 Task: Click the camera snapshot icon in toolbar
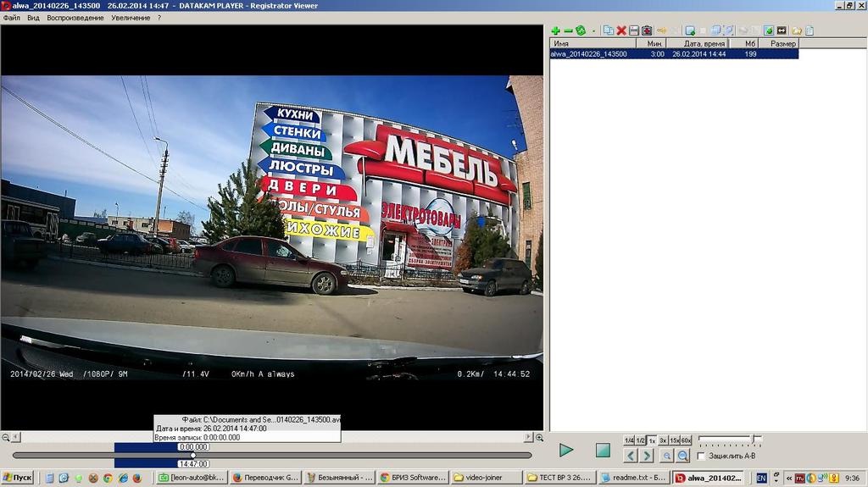(x=647, y=30)
